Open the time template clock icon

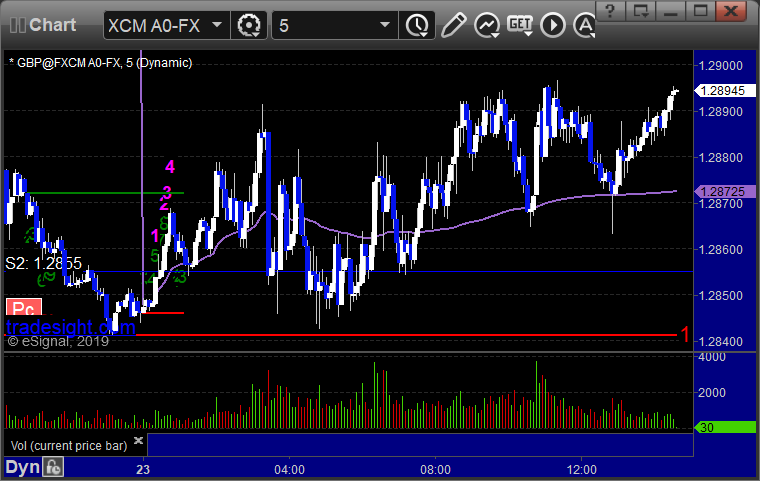click(x=417, y=25)
